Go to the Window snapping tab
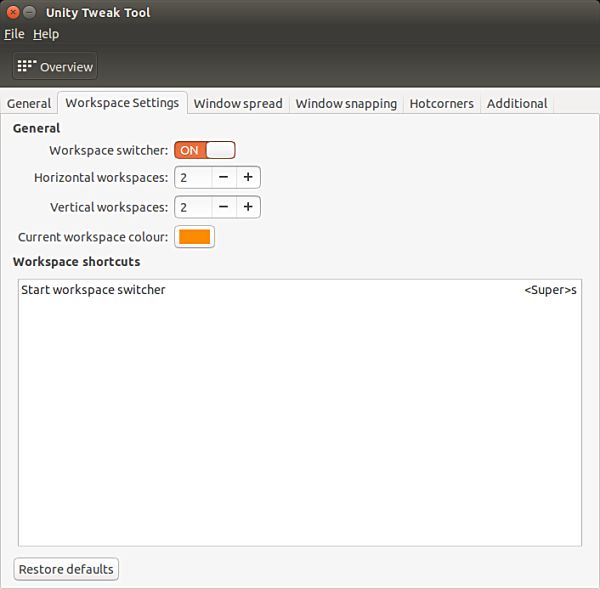The width and height of the screenshot is (600, 589). [x=346, y=103]
